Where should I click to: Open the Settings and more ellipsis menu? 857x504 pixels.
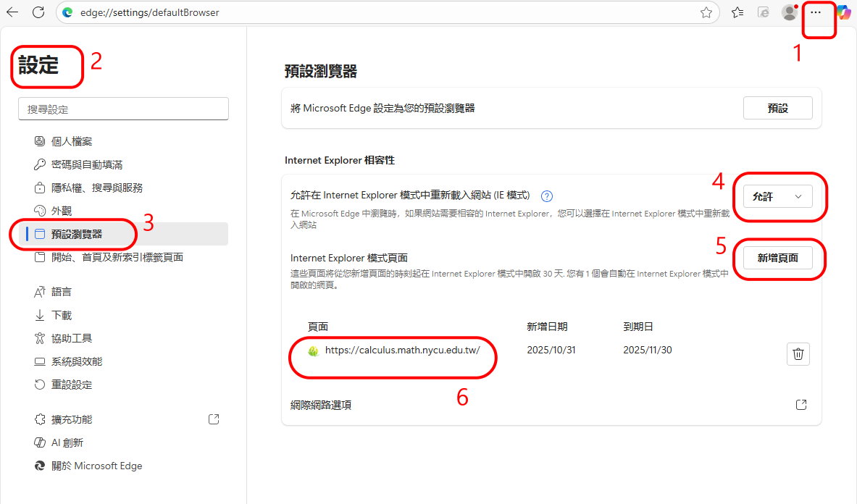tap(816, 12)
